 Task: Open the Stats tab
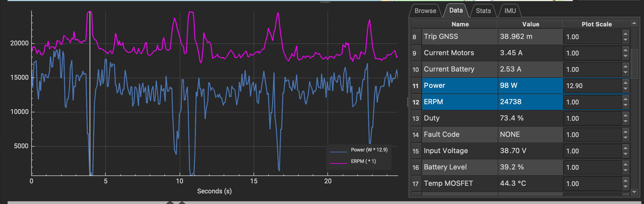483,11
